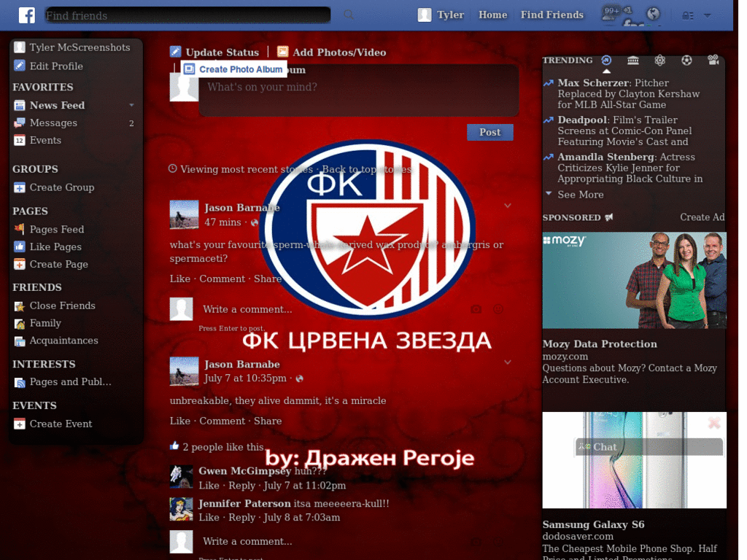Open audience globe on 47 mins post
This screenshot has height=560, width=747.
tap(255, 222)
